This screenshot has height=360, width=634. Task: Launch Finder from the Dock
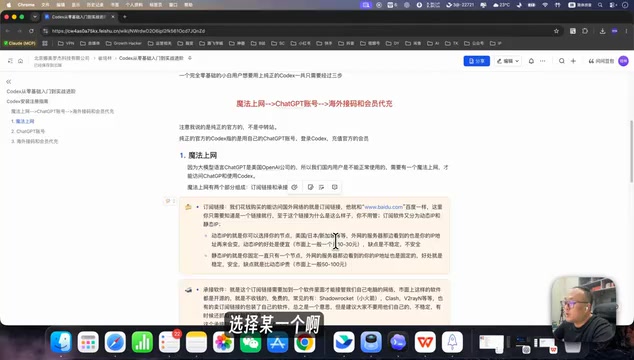[x=61, y=342]
